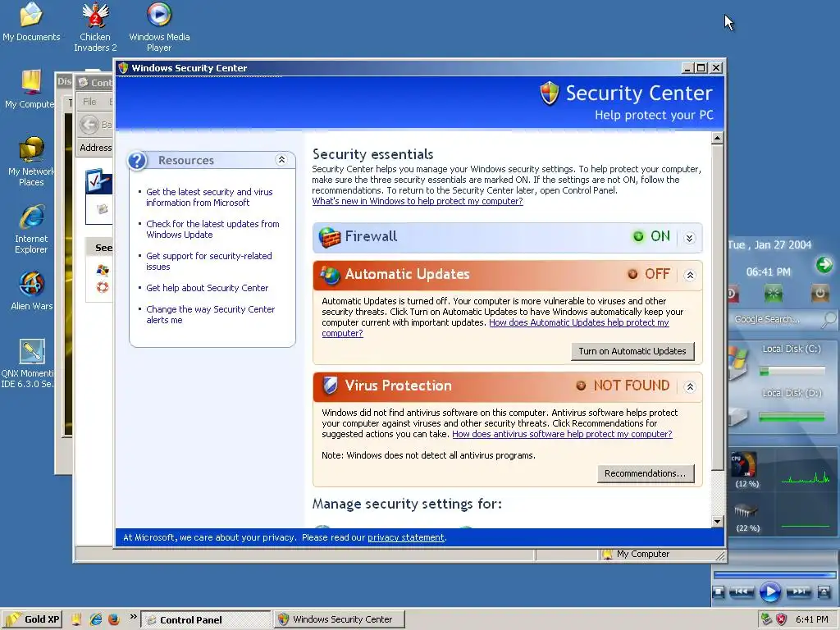The width and height of the screenshot is (840, 630).
Task: Open Internet Explorer desktop icon
Action: 31,229
